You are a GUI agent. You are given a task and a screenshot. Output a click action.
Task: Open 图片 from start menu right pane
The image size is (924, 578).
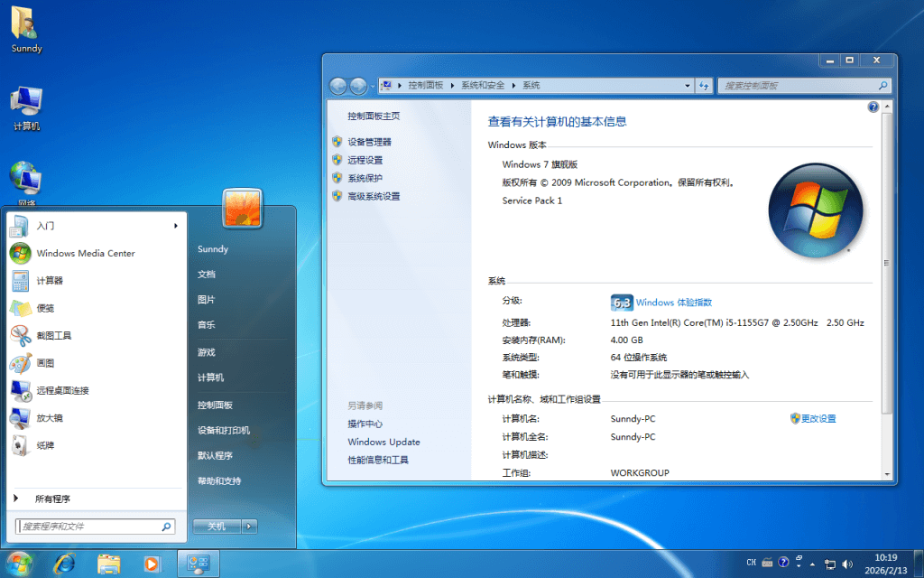207,300
